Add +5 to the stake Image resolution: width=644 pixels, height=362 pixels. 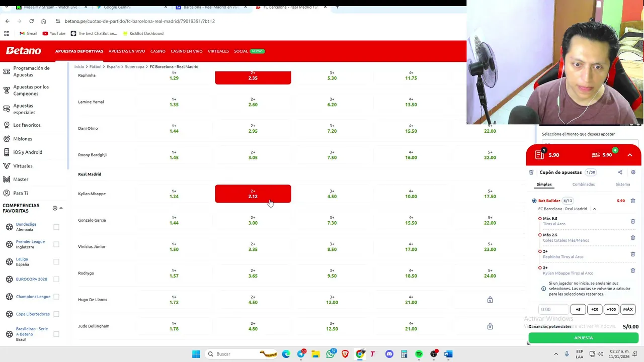578,309
